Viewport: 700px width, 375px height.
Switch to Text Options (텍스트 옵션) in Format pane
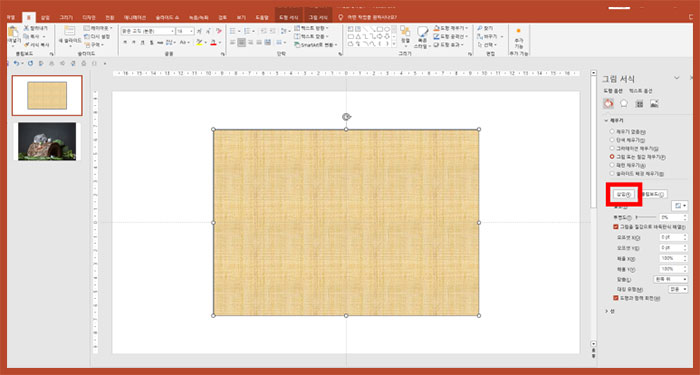click(641, 91)
